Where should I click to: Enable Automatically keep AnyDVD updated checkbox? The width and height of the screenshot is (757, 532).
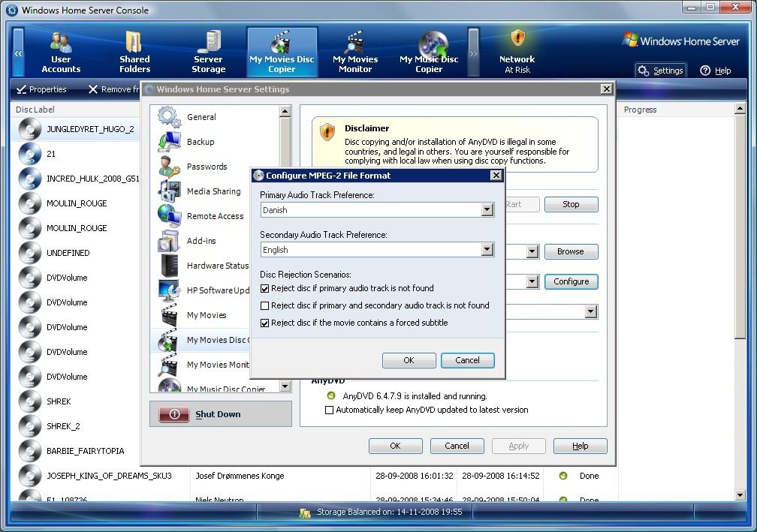(329, 410)
